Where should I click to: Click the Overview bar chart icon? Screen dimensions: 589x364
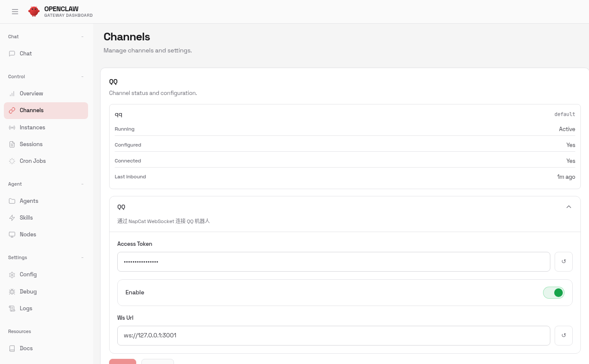(12, 94)
